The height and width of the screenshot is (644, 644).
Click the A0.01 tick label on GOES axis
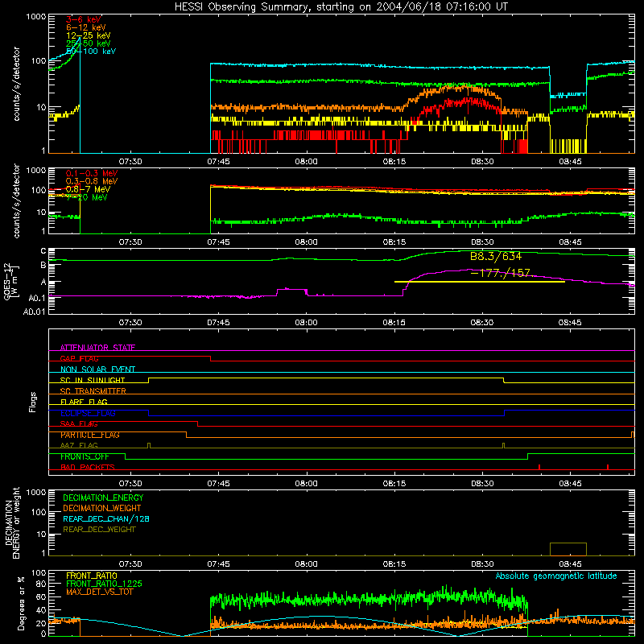34,312
